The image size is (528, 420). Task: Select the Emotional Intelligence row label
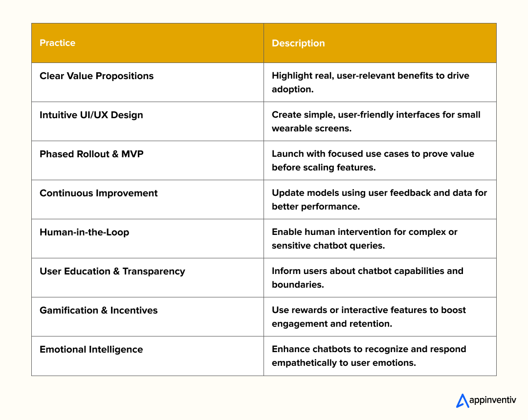pos(91,350)
